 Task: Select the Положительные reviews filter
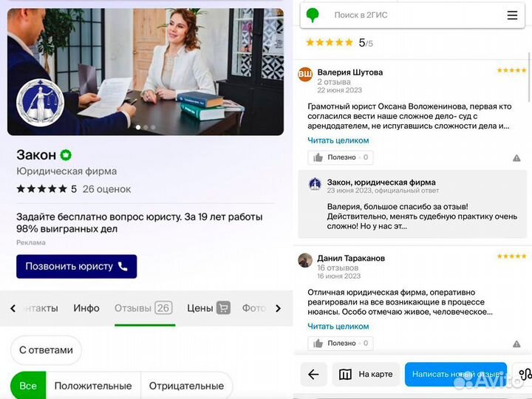pos(93,386)
